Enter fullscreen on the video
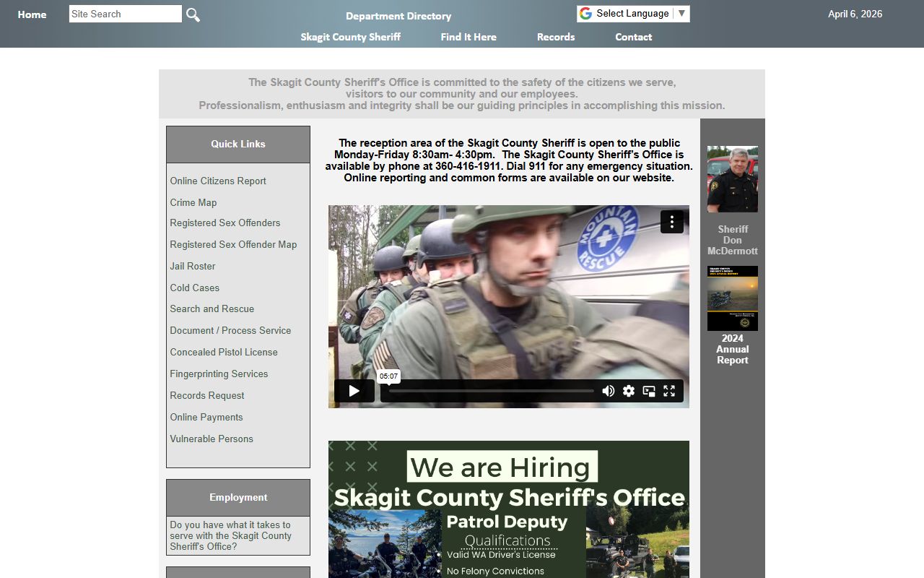This screenshot has width=924, height=578. [x=669, y=391]
